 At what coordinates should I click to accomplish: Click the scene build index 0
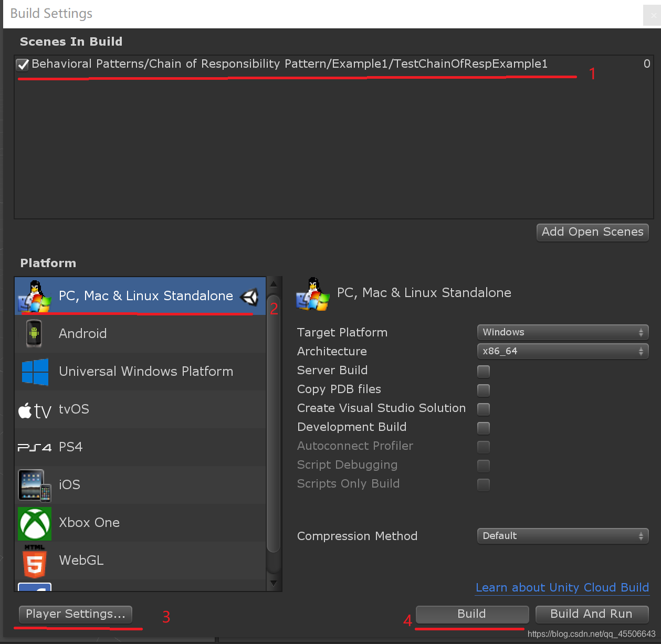647,64
